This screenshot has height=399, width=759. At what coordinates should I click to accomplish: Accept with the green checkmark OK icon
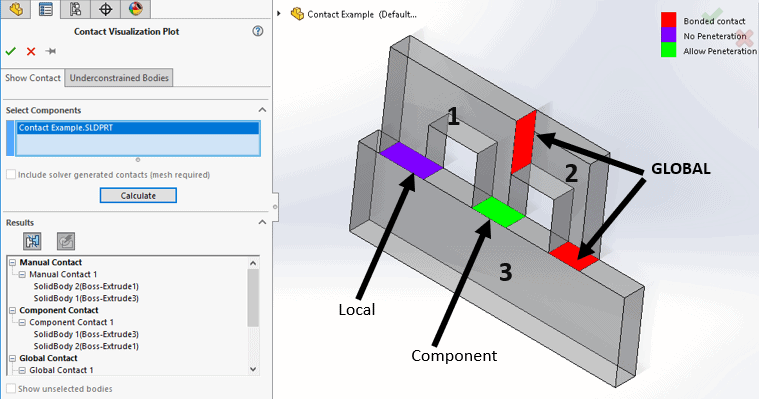[x=11, y=51]
